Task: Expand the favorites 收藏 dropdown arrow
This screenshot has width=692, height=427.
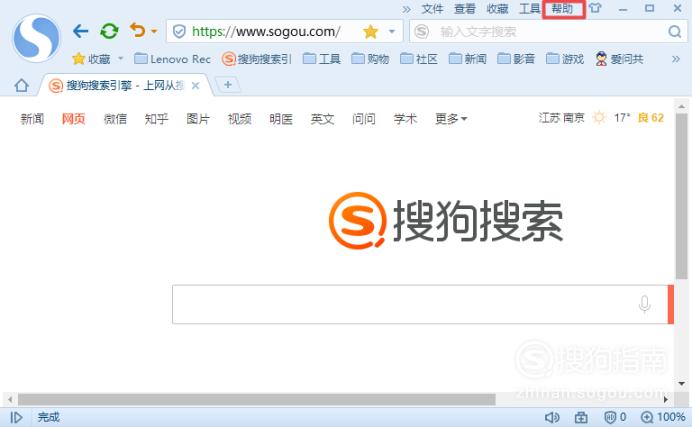Action: pyautogui.click(x=120, y=58)
